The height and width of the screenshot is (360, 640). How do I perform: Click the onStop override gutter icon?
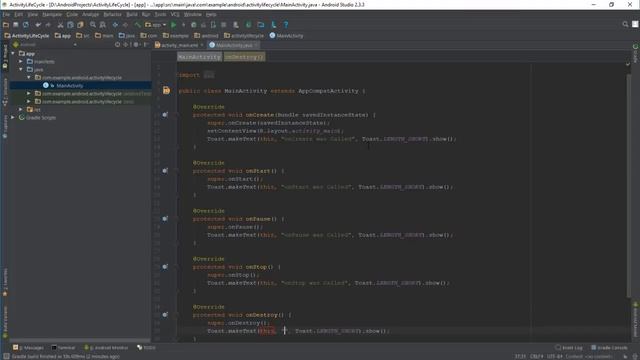tap(165, 267)
